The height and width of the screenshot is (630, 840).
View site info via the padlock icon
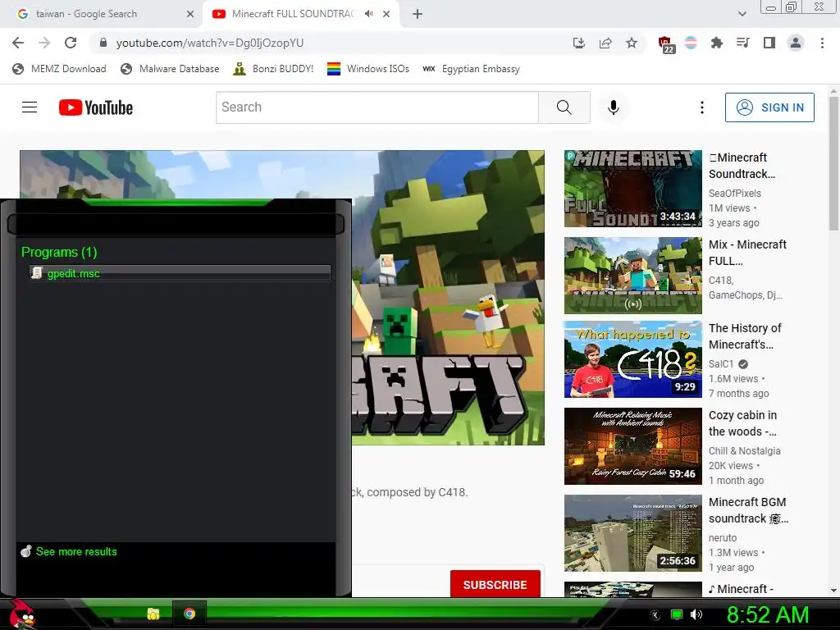coord(103,43)
